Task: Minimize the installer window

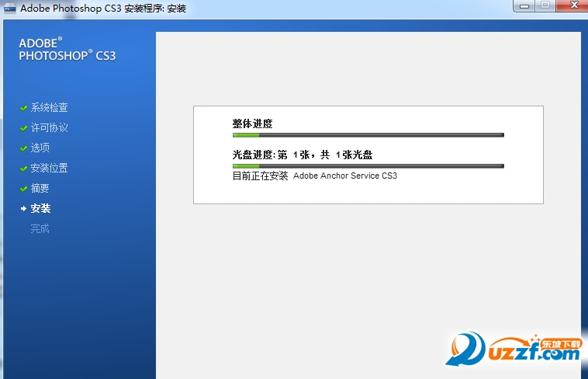Action: [524, 5]
